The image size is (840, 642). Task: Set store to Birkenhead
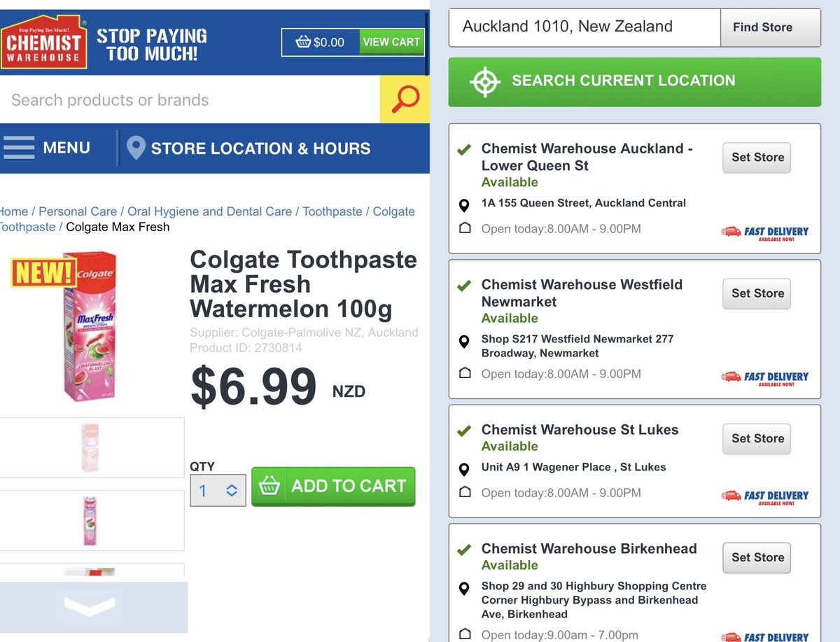click(757, 557)
